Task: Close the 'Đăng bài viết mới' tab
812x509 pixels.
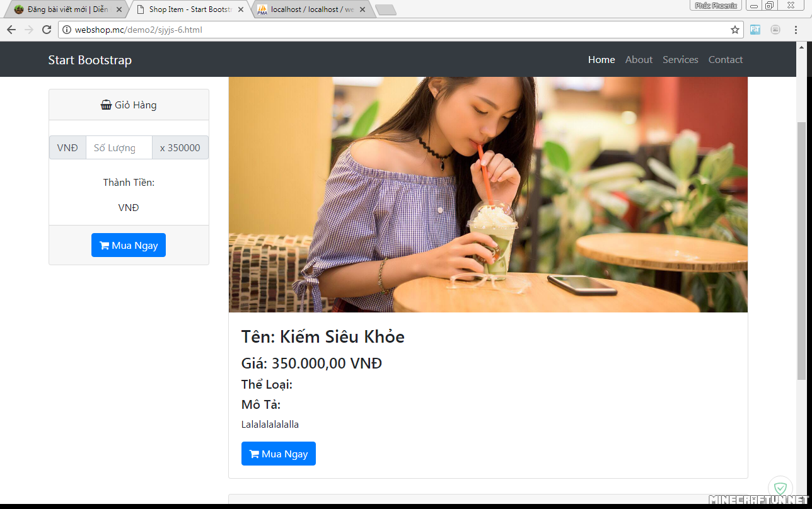Action: (119, 9)
